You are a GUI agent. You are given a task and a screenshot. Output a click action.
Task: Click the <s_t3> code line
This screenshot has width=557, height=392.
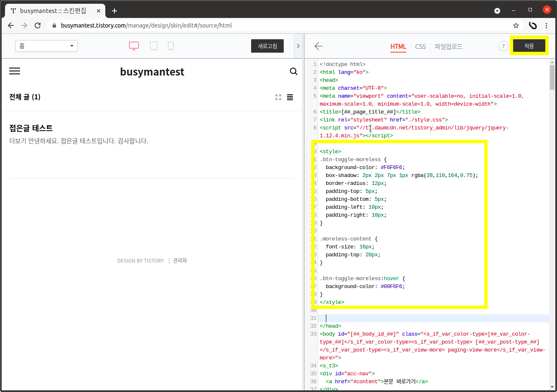point(329,366)
